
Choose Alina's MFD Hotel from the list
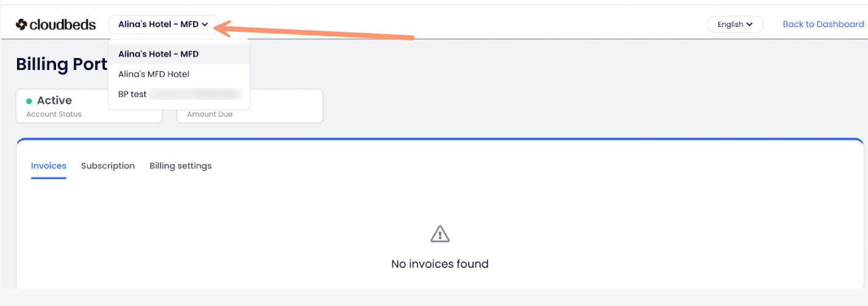pyautogui.click(x=154, y=74)
